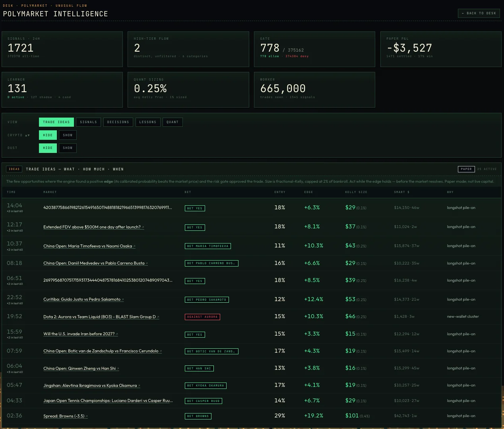Click the BET HAN SHI button
The width and height of the screenshot is (504, 429).
point(199,369)
